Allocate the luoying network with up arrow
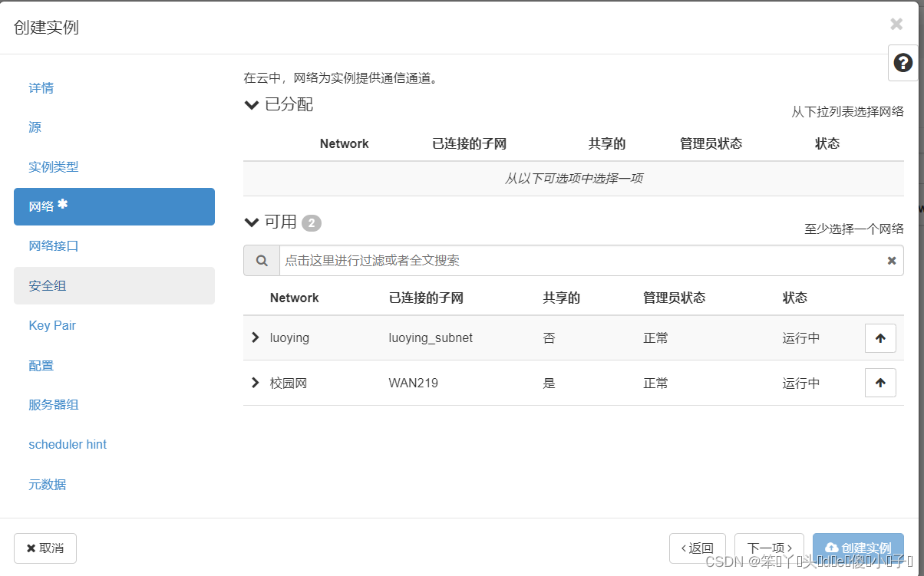Viewport: 924px width, 576px height. 879,337
